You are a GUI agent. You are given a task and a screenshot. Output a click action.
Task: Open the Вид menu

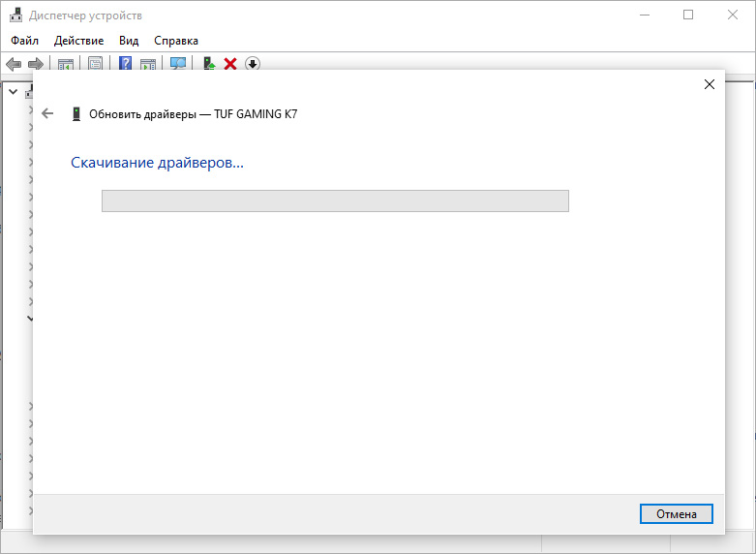(129, 41)
